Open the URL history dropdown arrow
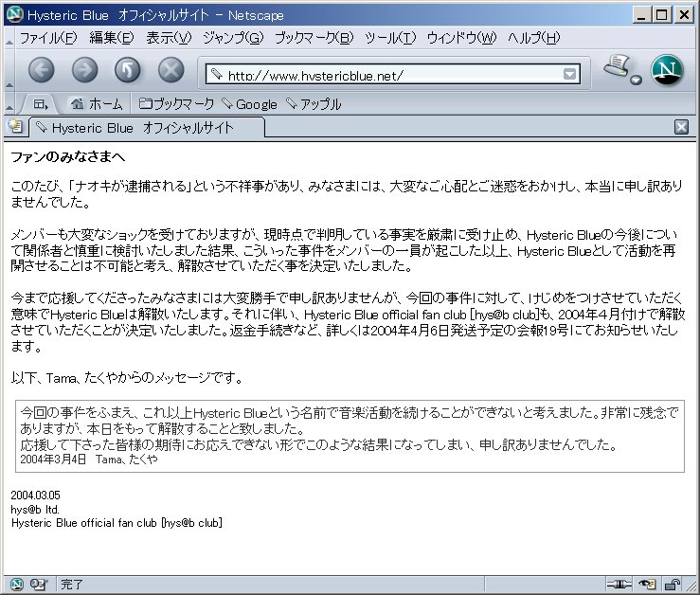700x595 pixels. click(569, 74)
